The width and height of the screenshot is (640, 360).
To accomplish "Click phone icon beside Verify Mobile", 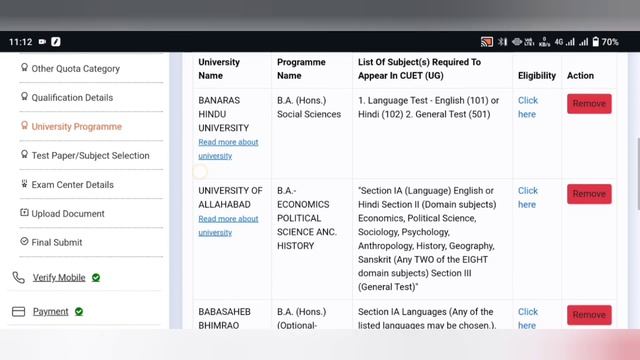I will click(18, 278).
